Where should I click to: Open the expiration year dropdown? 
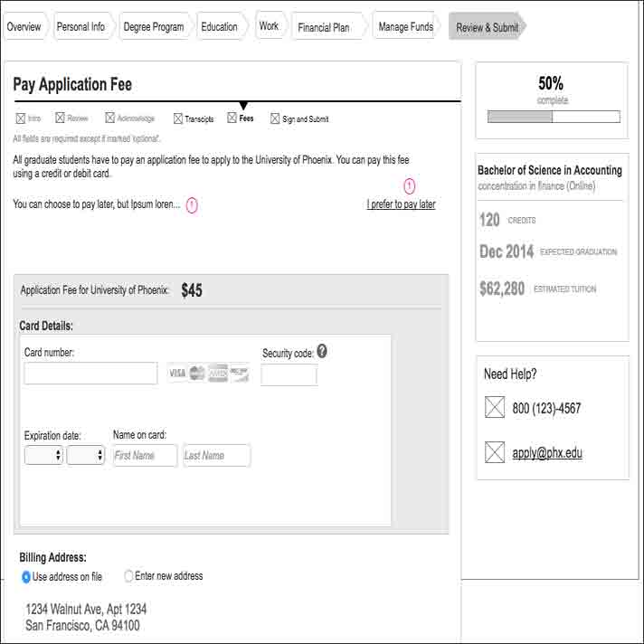(x=86, y=455)
